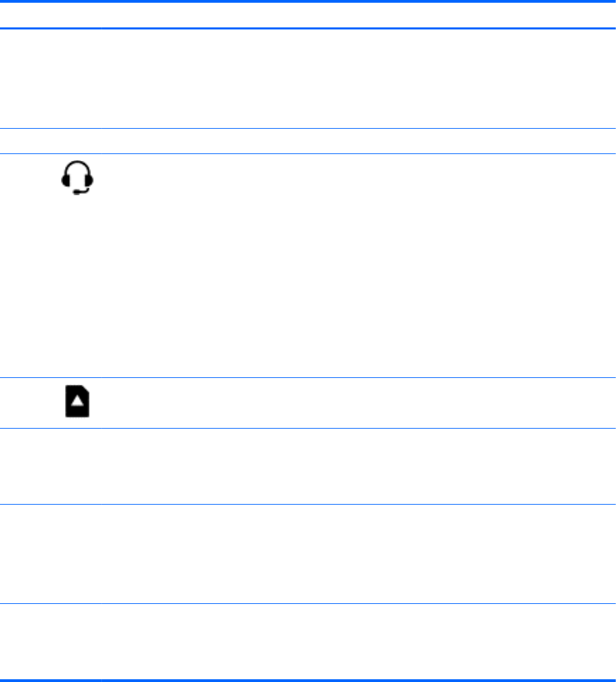This screenshot has height=682, width=616.
Task: Select the second-to-last empty table row
Action: coord(308,553)
